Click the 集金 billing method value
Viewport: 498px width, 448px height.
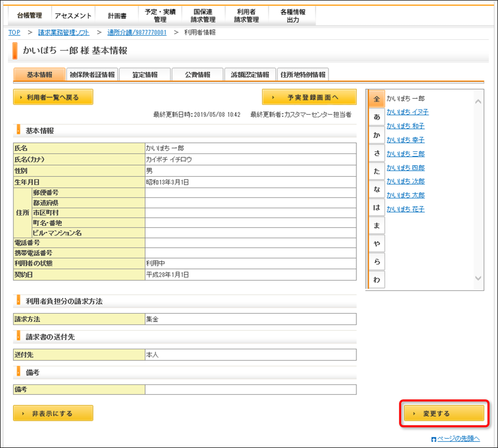click(152, 319)
